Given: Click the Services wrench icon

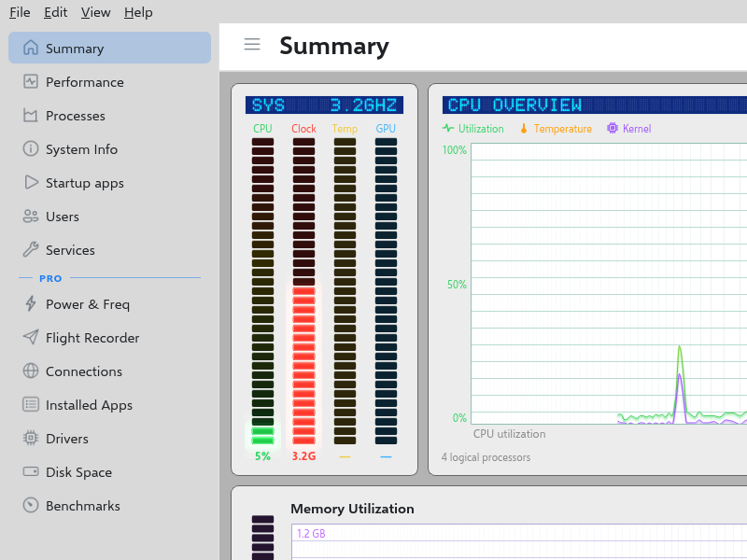Looking at the screenshot, I should (31, 249).
